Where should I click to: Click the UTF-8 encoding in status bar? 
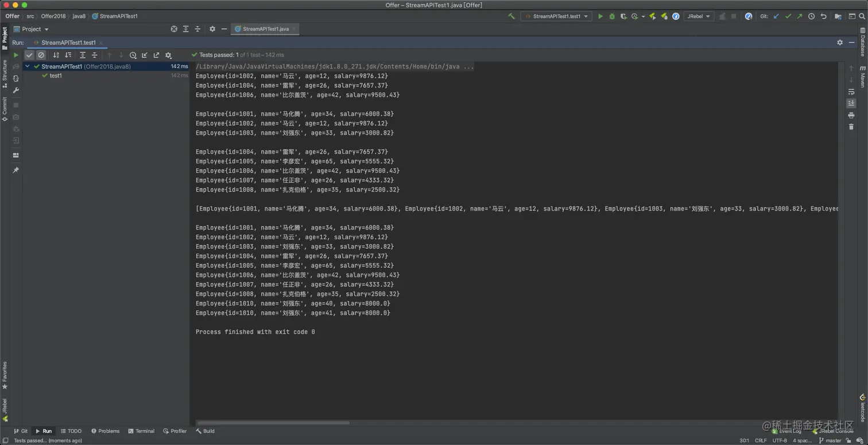(780, 440)
